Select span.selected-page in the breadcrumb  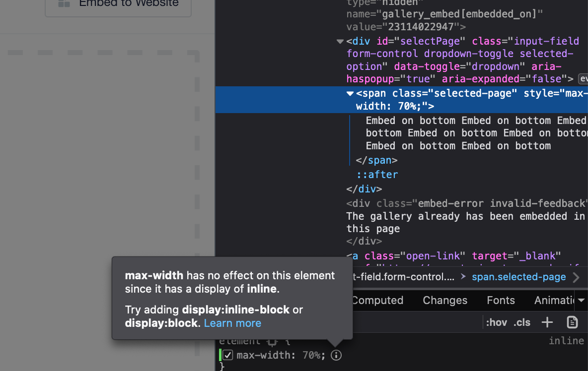tap(518, 277)
